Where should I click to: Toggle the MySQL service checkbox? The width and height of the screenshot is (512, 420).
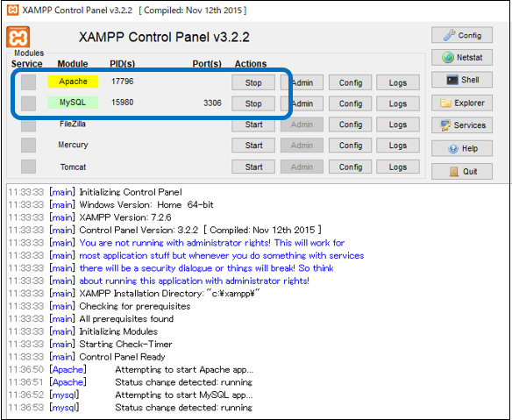[x=28, y=103]
